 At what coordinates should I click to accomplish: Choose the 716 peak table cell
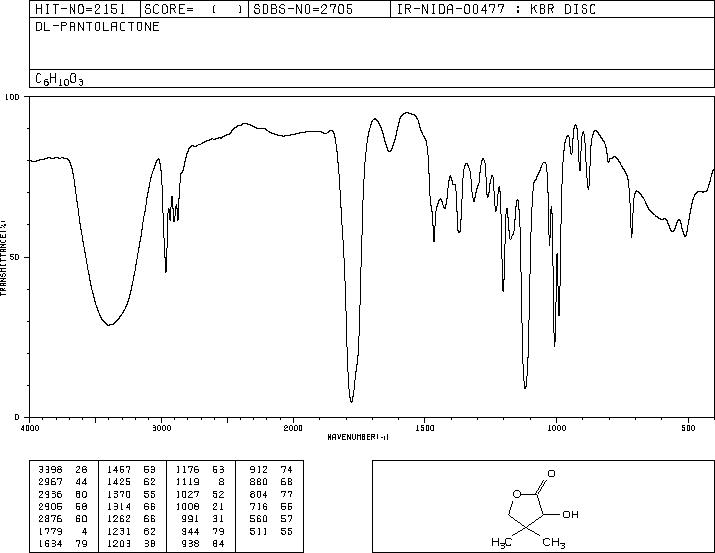click(259, 506)
